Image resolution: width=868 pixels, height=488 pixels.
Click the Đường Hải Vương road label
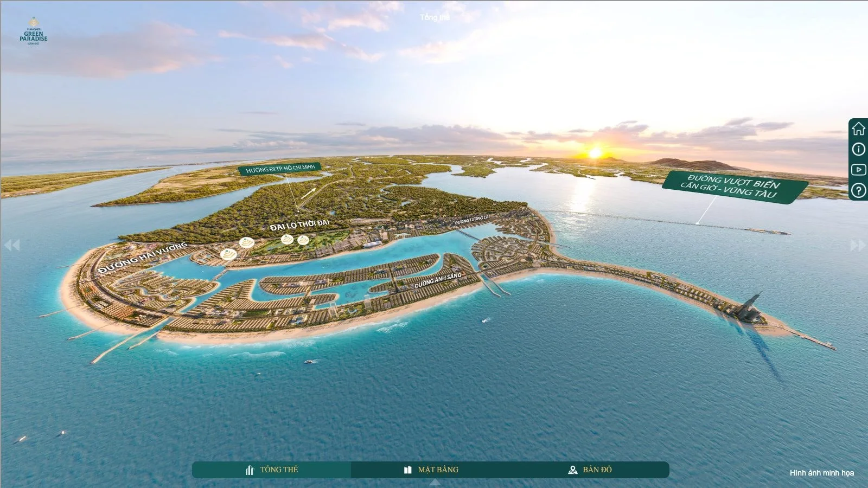click(143, 258)
